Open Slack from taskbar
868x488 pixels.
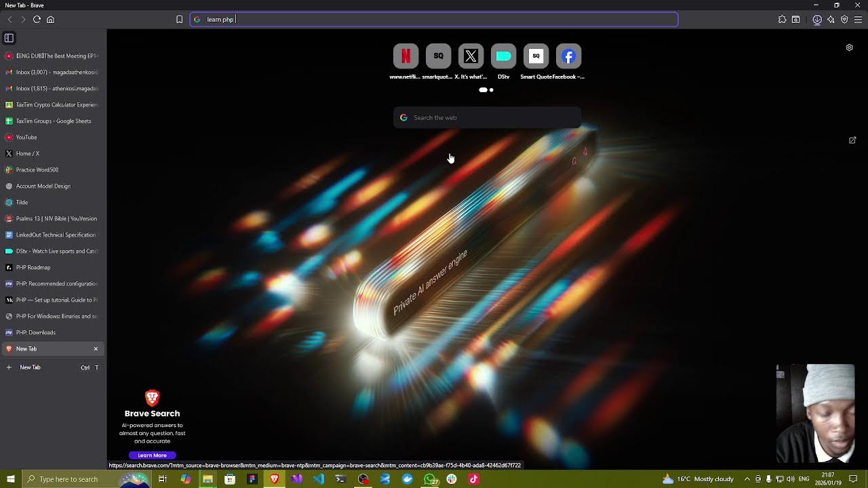point(452,479)
